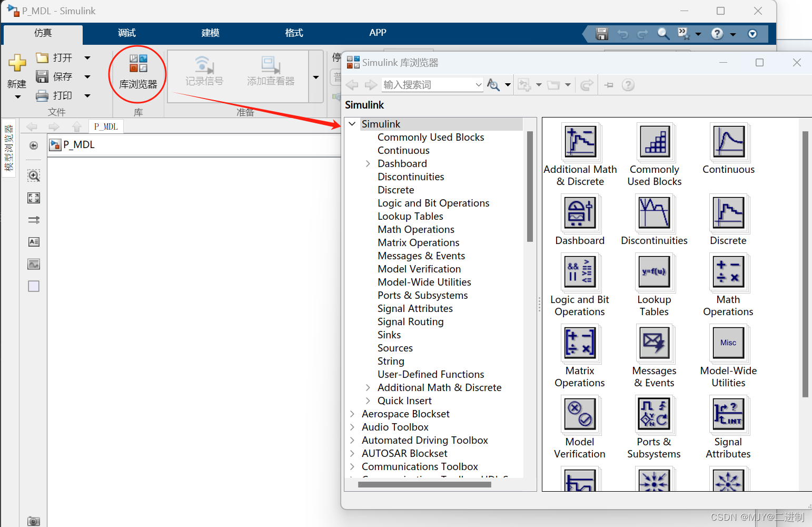The width and height of the screenshot is (812, 527).
Task: Switch to the 建模 ribbon tab
Action: [x=211, y=33]
